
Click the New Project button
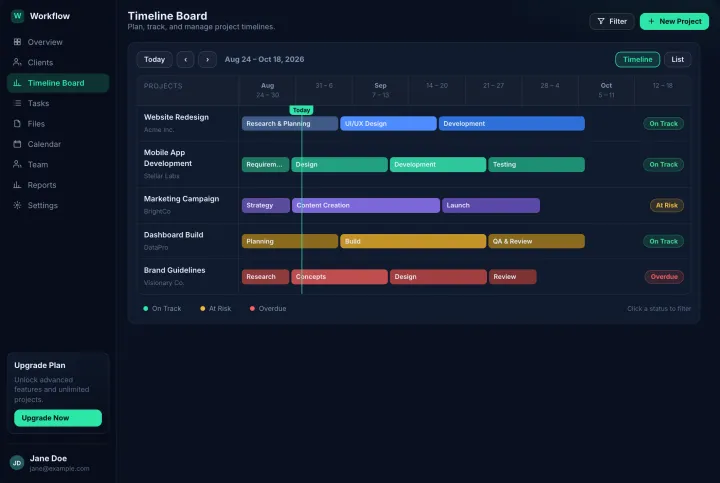674,21
